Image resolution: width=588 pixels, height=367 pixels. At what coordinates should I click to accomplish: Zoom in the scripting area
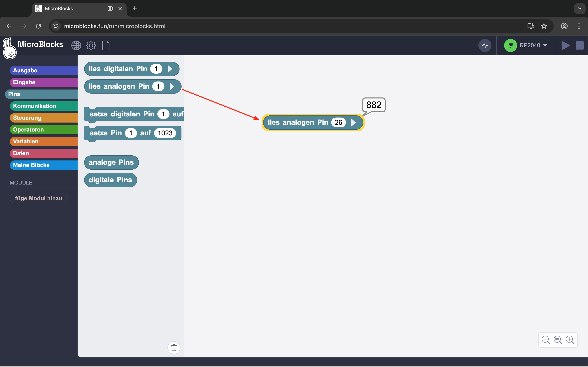(x=570, y=340)
